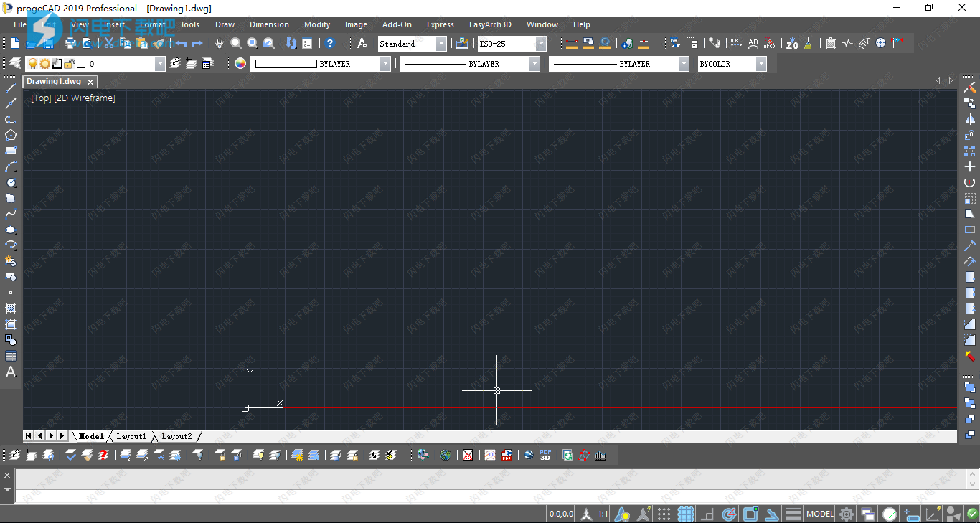
Task: Click the Help question mark icon
Action: pyautogui.click(x=329, y=44)
